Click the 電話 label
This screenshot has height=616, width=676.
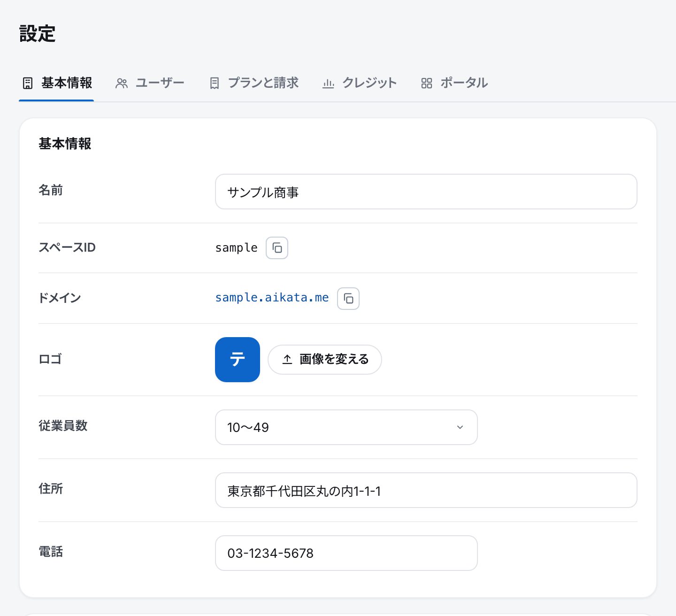click(51, 552)
